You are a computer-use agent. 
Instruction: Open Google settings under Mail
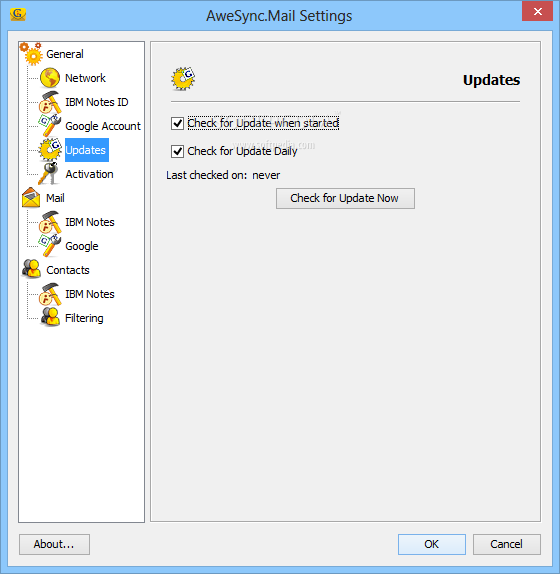[x=82, y=246]
